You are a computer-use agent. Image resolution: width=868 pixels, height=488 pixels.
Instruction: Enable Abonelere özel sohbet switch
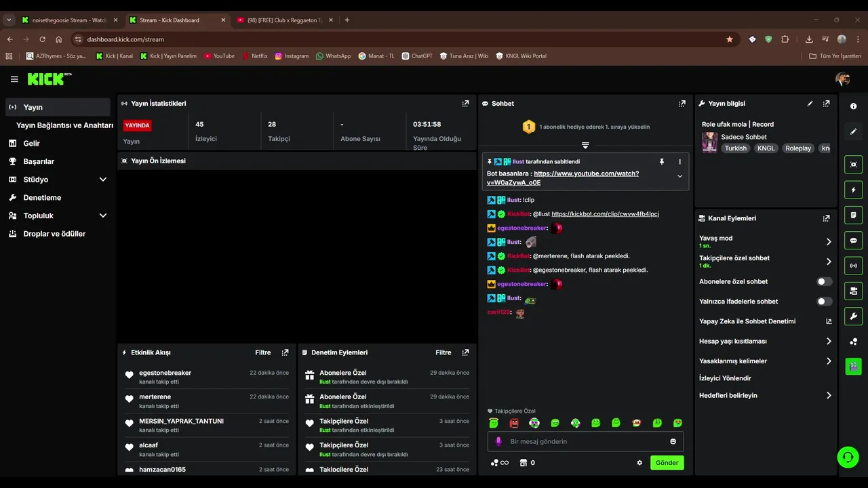[824, 281]
